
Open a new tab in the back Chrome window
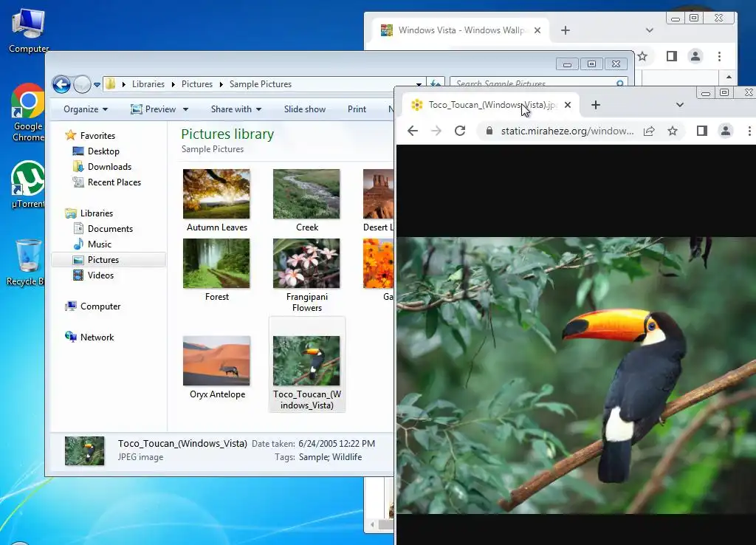pyautogui.click(x=566, y=30)
